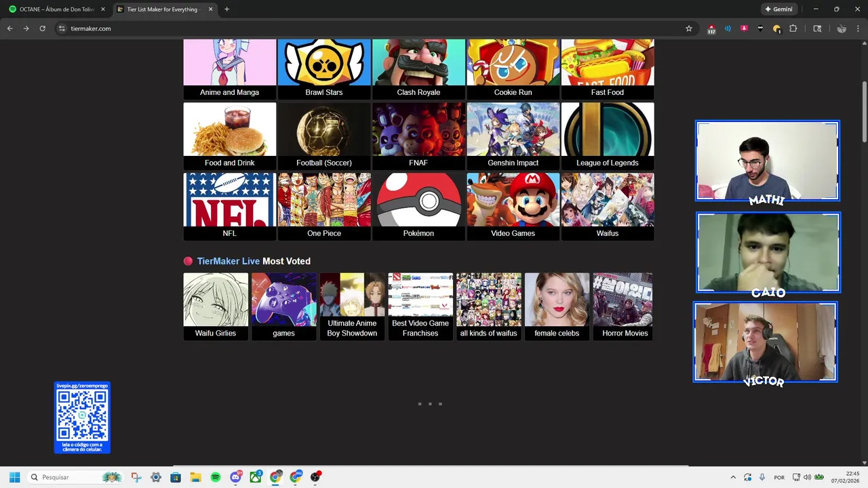Go forward in browser history
The image size is (868, 488).
[26, 28]
